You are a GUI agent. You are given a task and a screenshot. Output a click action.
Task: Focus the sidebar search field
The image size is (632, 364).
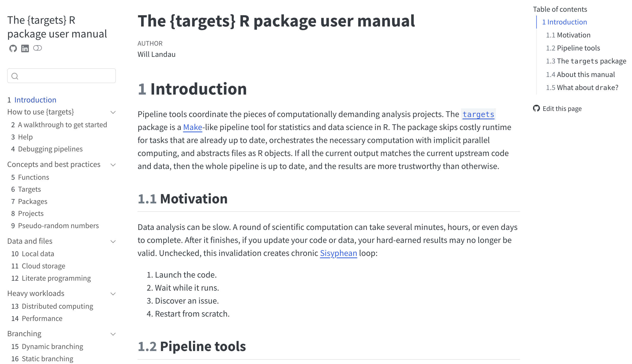point(62,76)
